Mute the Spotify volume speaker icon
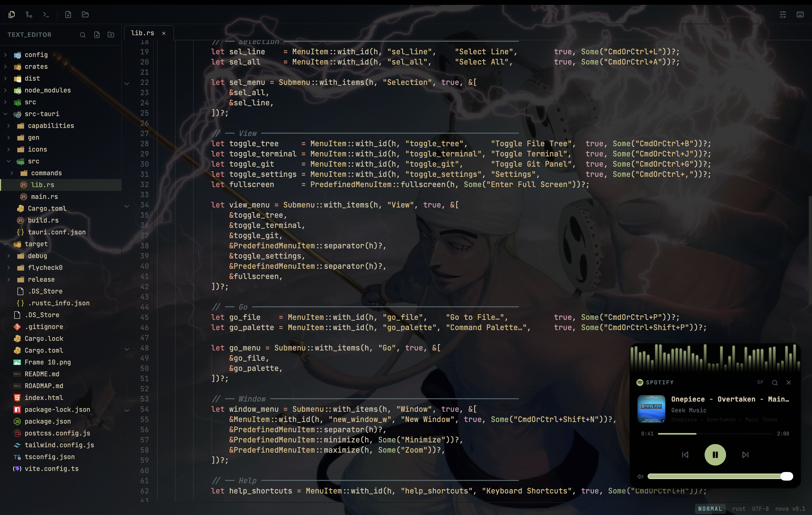812x515 pixels. pos(640,477)
